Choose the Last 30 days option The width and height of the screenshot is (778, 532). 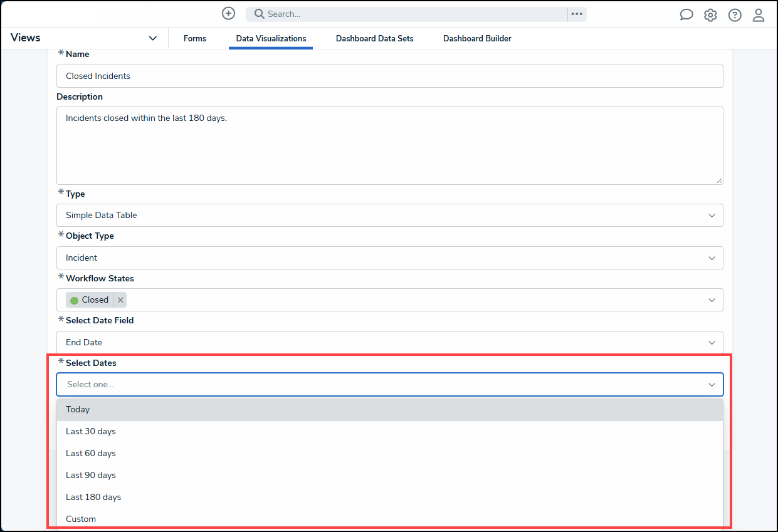click(x=389, y=432)
